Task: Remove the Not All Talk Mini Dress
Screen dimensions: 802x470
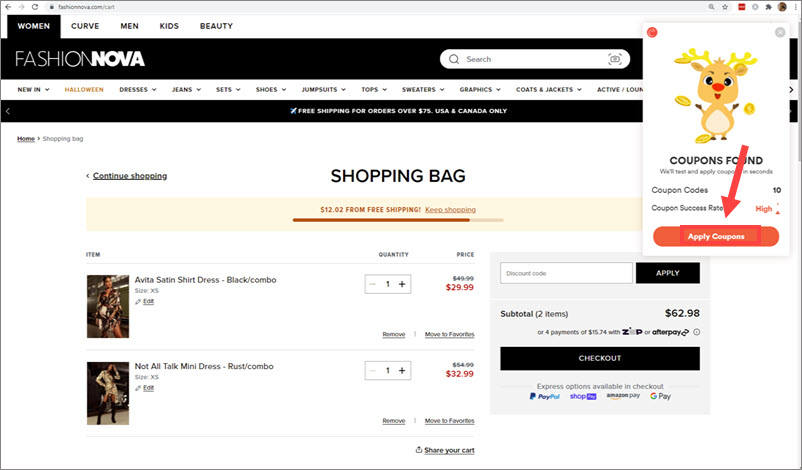Action: [x=393, y=421]
